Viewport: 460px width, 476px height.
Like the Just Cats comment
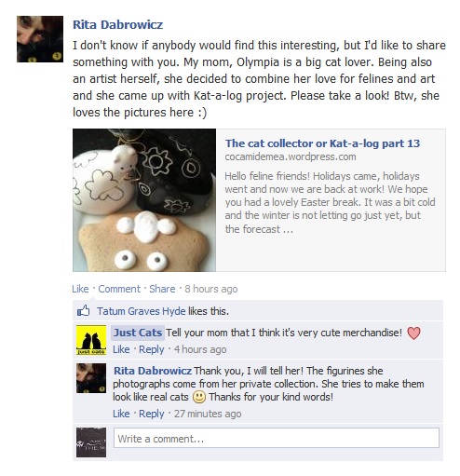(121, 349)
